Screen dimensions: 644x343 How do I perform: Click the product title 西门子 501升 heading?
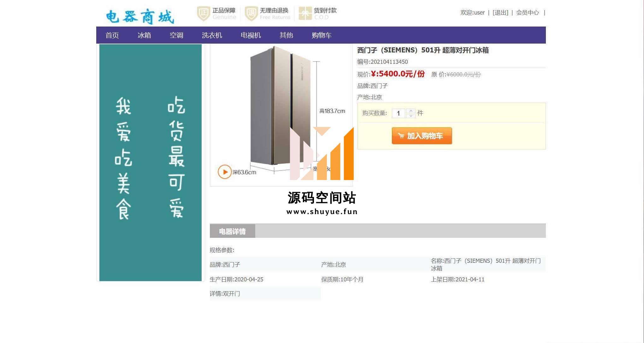[x=423, y=50]
